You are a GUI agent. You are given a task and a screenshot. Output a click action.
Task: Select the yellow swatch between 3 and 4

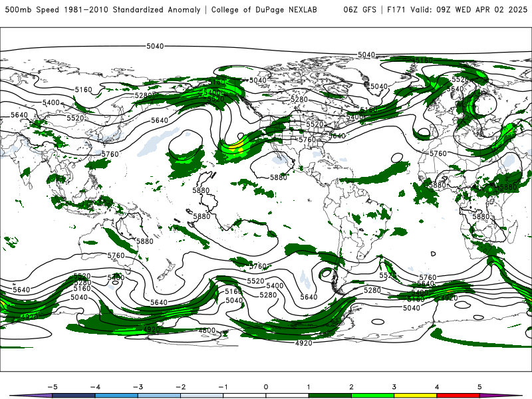[x=416, y=396]
